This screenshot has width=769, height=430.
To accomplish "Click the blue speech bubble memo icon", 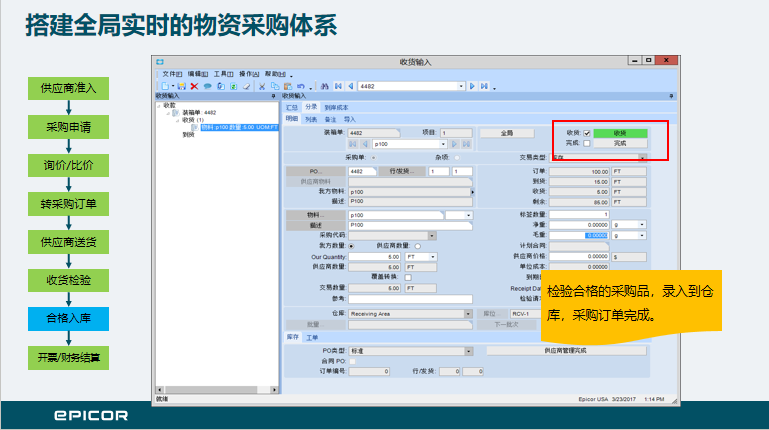I will coord(207,86).
